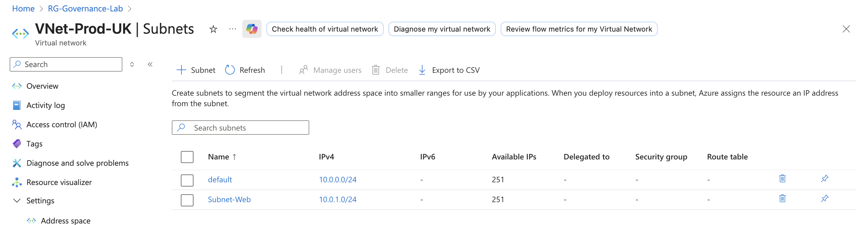This screenshot has height=225, width=868.
Task: Click the Export to CSV download icon
Action: (x=422, y=70)
